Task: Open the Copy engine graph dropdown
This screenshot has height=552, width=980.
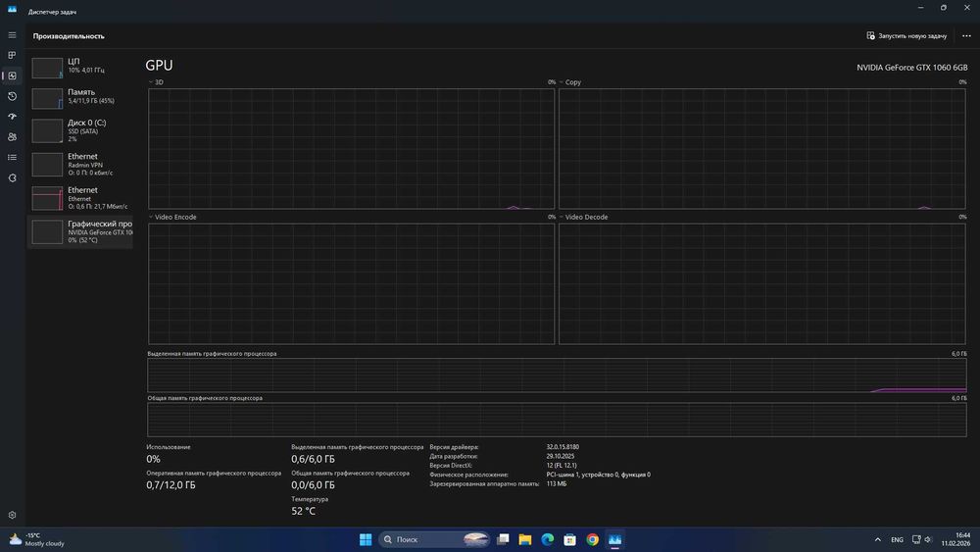Action: [x=570, y=82]
